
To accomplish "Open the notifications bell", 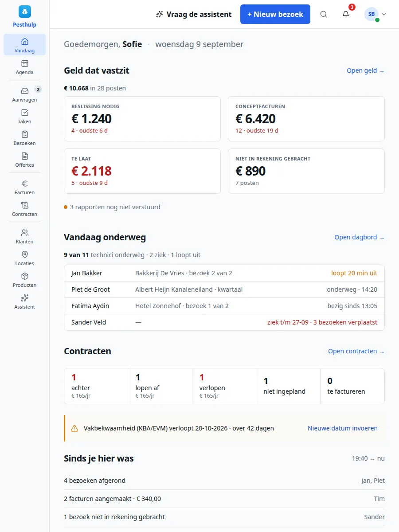I will (x=346, y=14).
